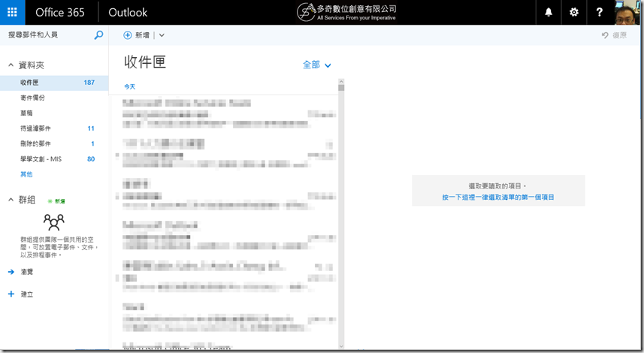The height and width of the screenshot is (353, 644).
Task: Click the 瀏覽 browse groups link
Action: pos(27,272)
